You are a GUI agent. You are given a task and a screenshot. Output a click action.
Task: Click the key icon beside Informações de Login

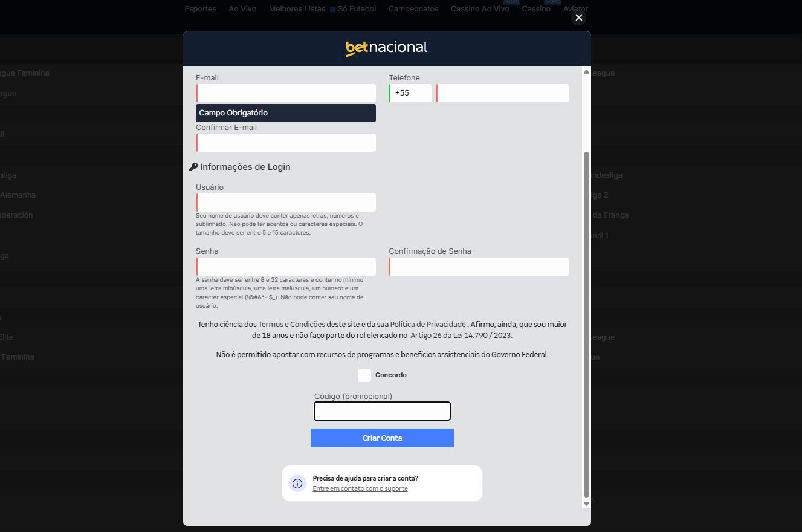193,167
